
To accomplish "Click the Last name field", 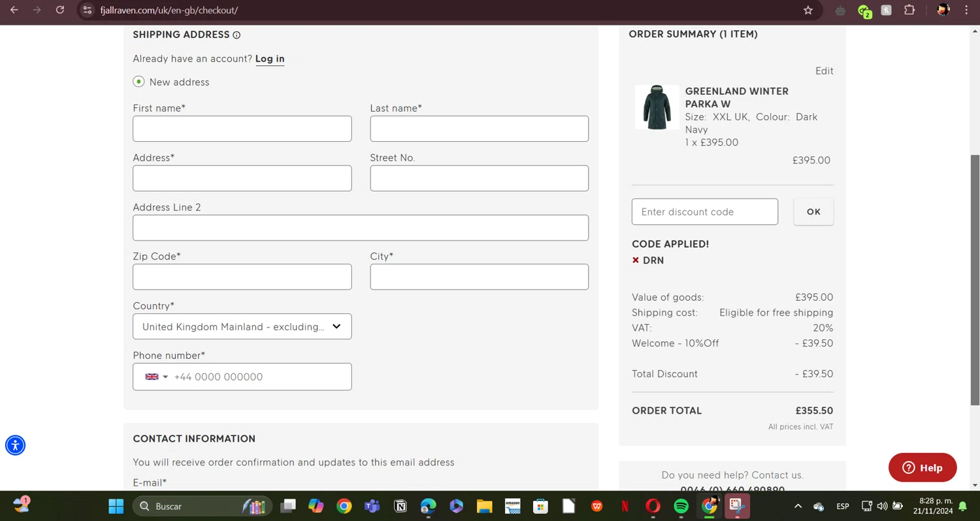I will tap(480, 129).
